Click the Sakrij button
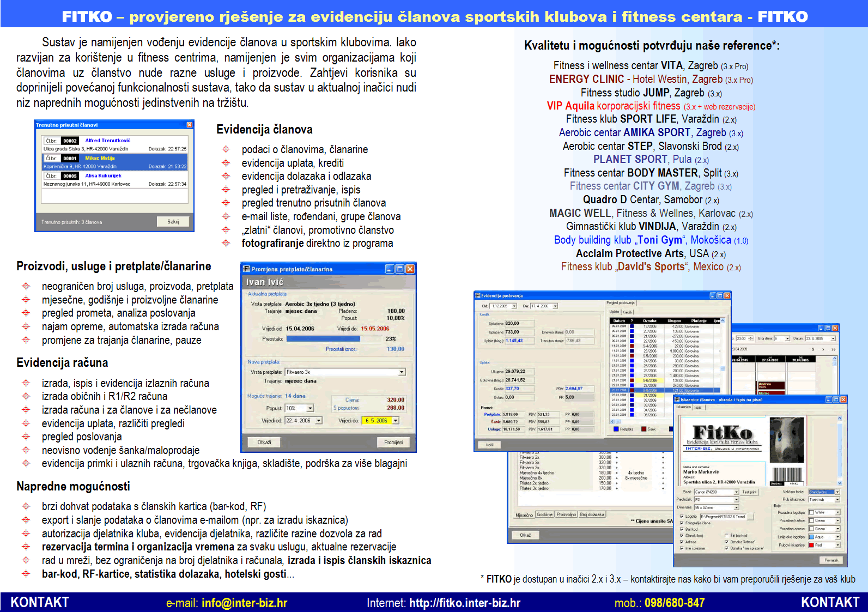The height and width of the screenshot is (612, 868). [x=173, y=222]
